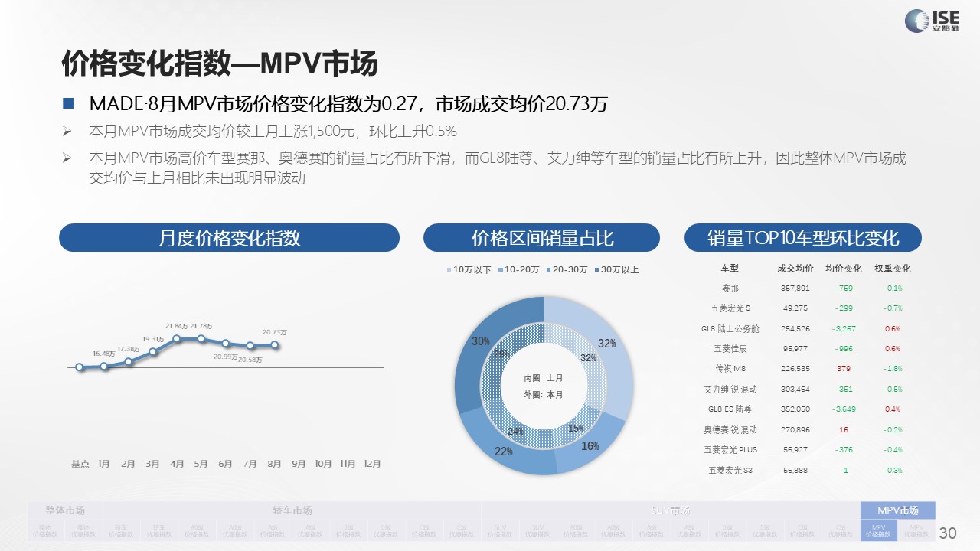The height and width of the screenshot is (551, 980).
Task: Click the 车型 column header
Action: [x=730, y=269]
